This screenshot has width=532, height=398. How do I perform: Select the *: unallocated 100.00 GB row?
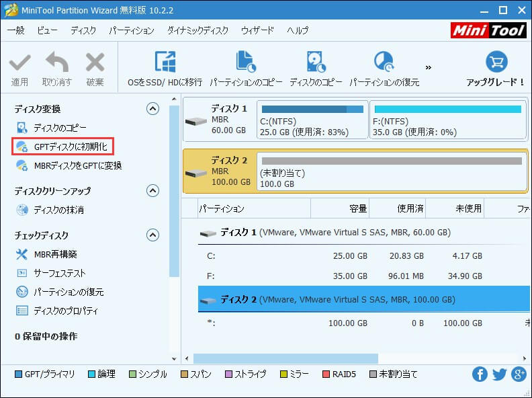tap(363, 323)
